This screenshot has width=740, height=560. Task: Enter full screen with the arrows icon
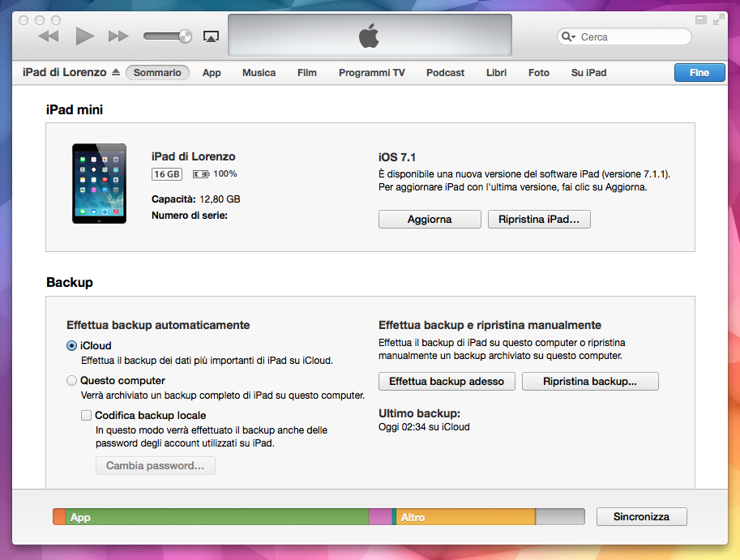click(x=719, y=19)
